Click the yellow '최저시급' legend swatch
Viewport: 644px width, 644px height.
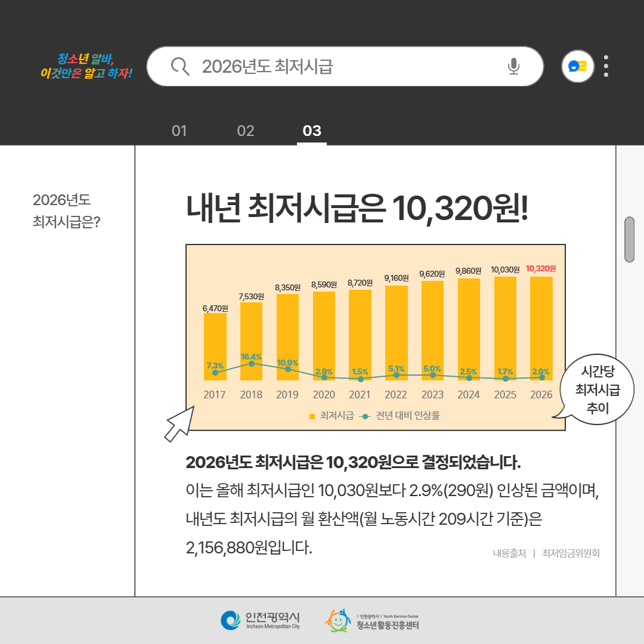point(312,416)
